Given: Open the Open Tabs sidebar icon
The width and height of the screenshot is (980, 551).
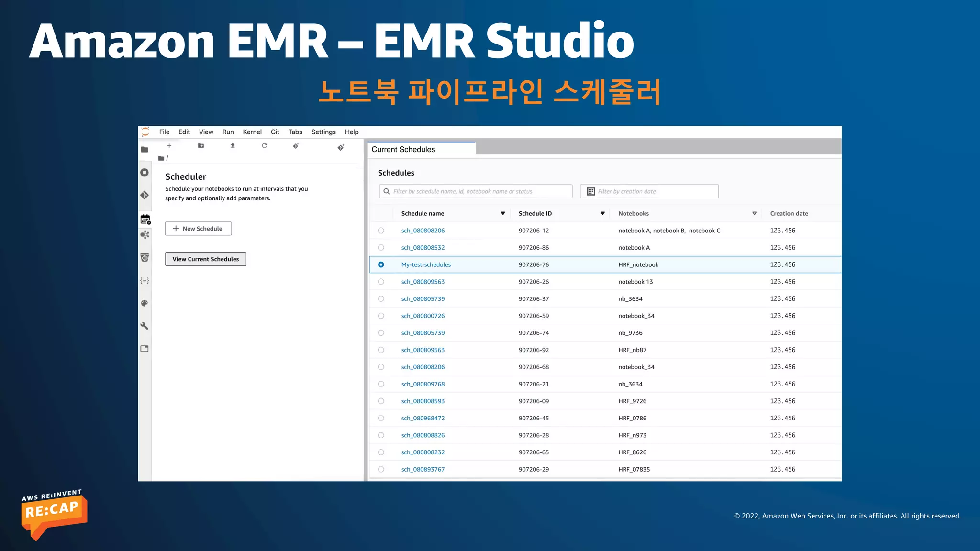Looking at the screenshot, I should pyautogui.click(x=145, y=349).
